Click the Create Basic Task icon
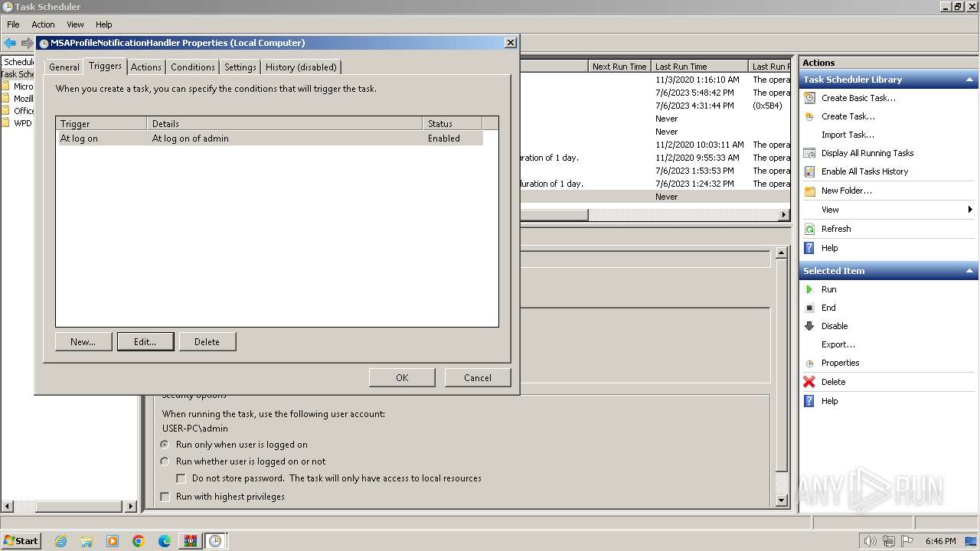The width and height of the screenshot is (980, 551). [x=809, y=98]
